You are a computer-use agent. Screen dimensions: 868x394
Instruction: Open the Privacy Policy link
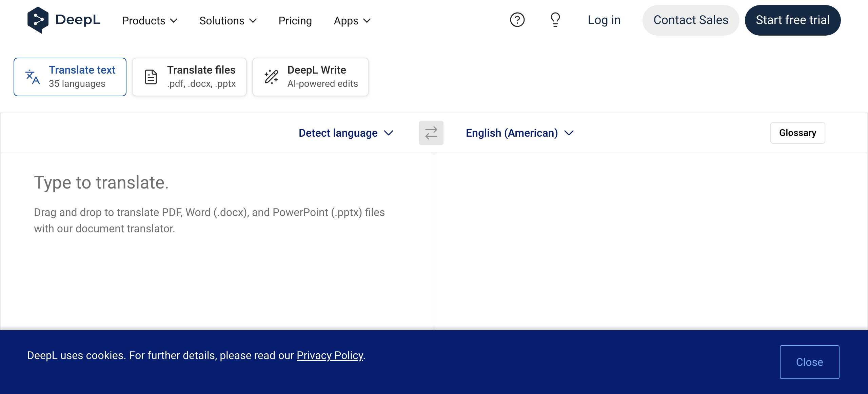[330, 355]
